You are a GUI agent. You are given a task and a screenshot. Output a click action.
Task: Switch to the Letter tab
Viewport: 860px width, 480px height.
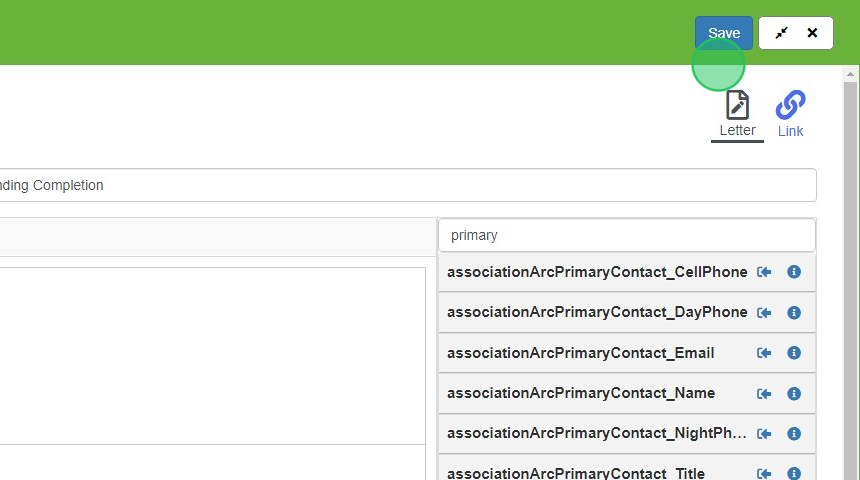pyautogui.click(x=737, y=115)
